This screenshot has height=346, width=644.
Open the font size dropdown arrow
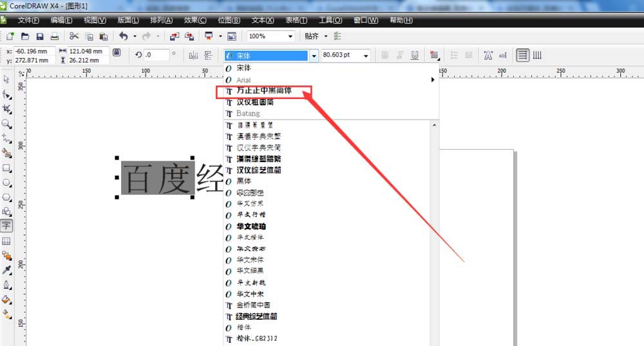(366, 56)
